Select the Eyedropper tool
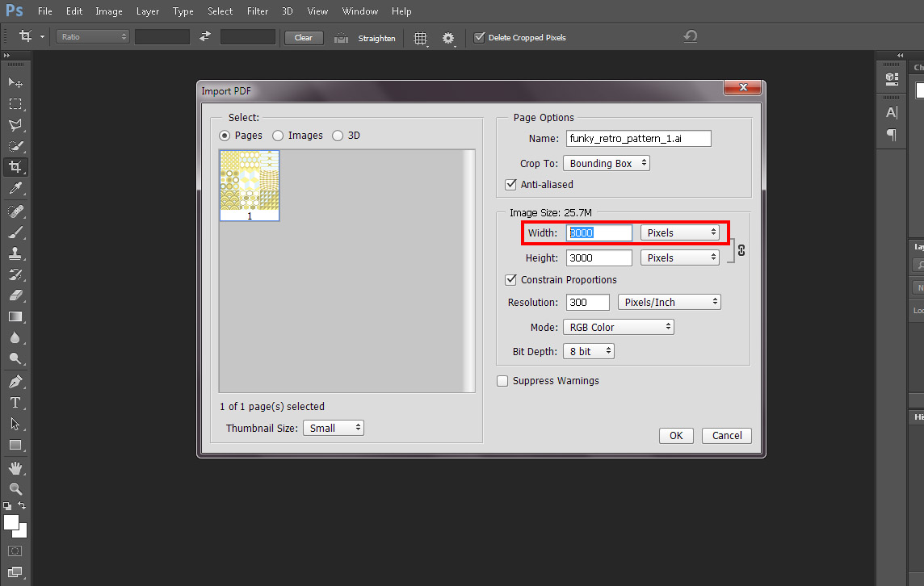This screenshot has width=924, height=586. coord(15,189)
